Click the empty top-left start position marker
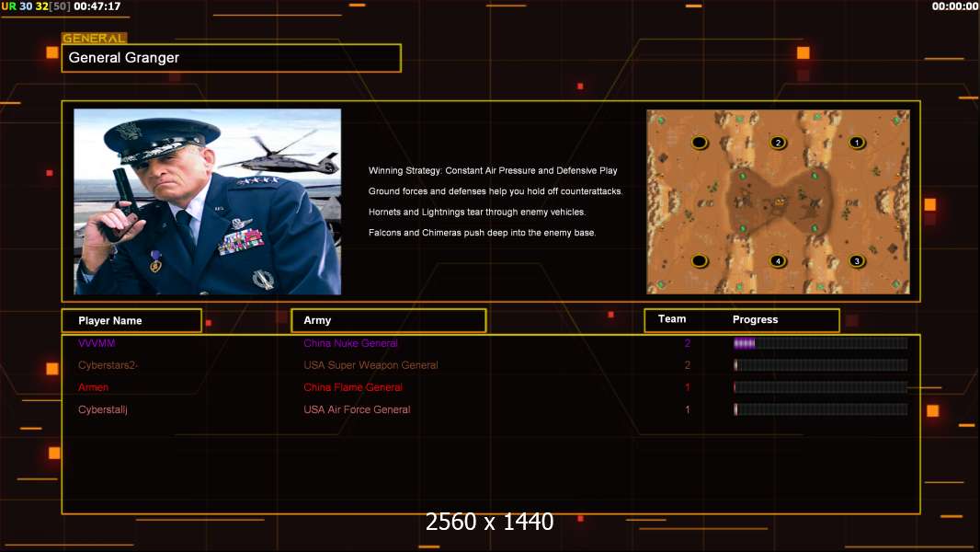Screen dimensions: 980x552 699,143
